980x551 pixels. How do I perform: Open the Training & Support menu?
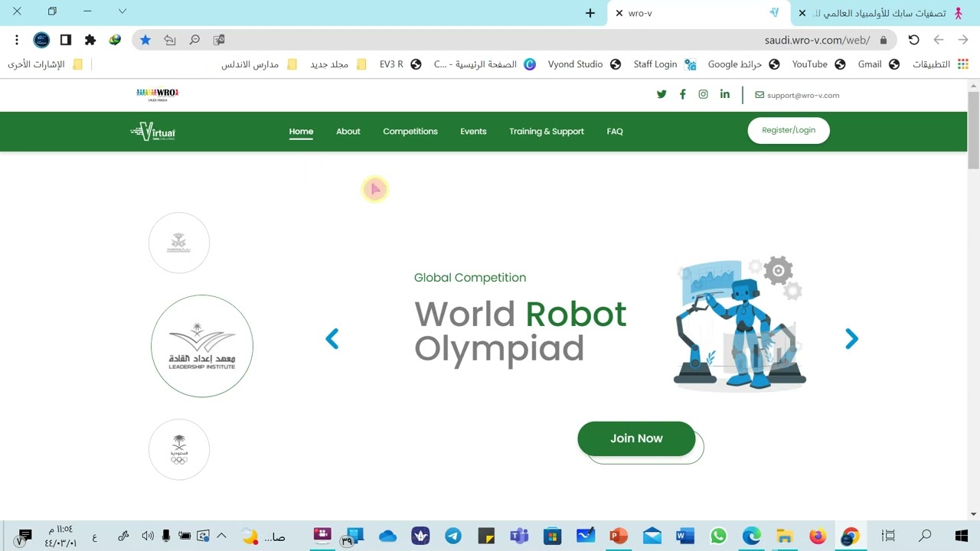click(547, 132)
